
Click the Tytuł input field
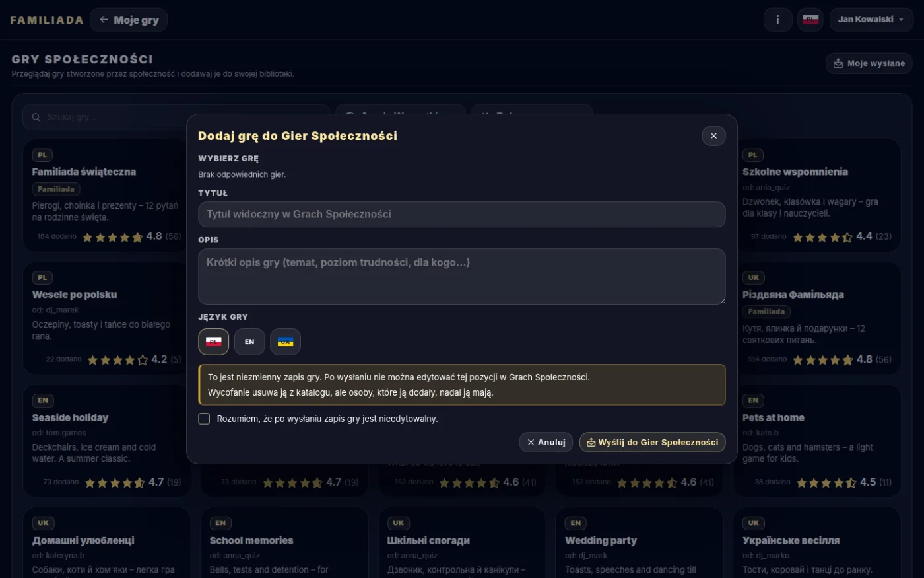[x=461, y=214]
